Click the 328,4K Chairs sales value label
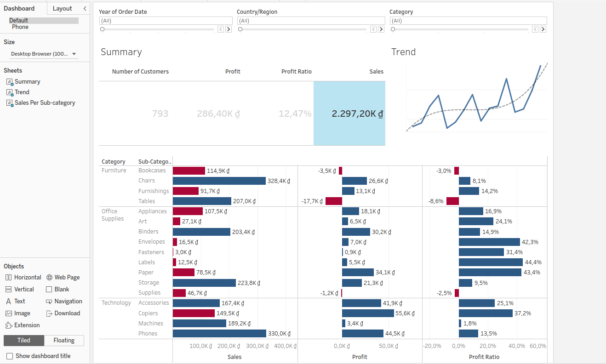The height and width of the screenshot is (364, 606). click(x=279, y=181)
